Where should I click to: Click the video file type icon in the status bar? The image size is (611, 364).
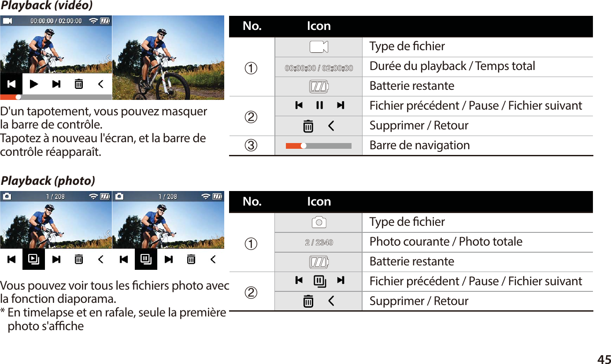pos(7,20)
